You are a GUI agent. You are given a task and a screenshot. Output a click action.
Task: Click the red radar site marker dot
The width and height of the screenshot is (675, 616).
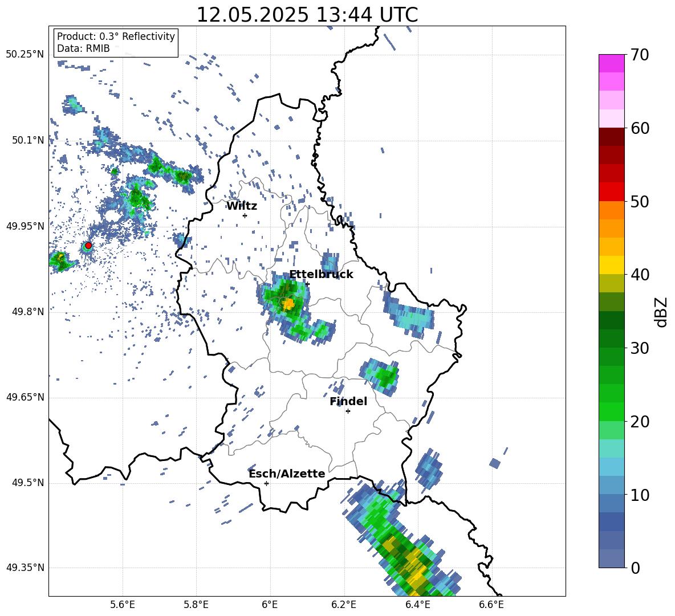coord(88,246)
